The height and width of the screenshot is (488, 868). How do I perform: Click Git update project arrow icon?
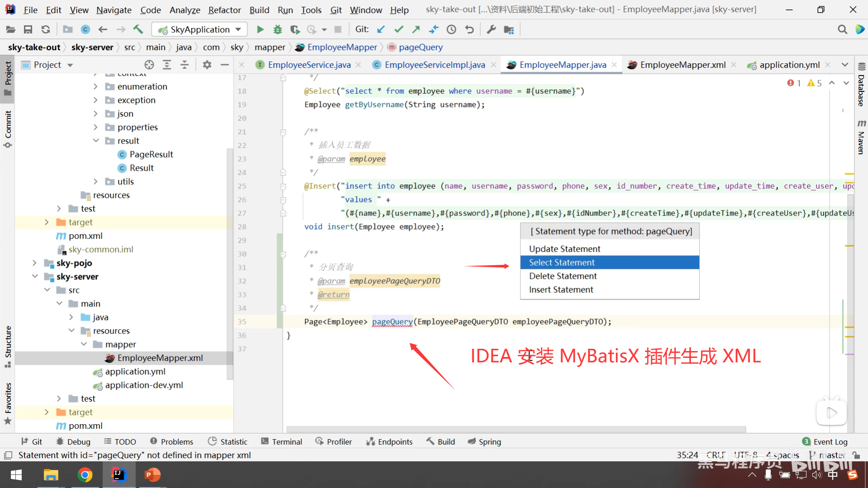click(x=381, y=29)
